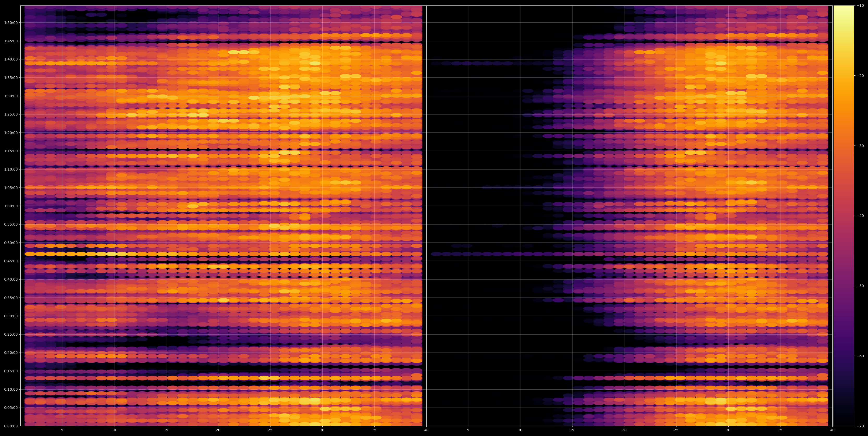This screenshot has height=436, width=868.
Task: Click x-axis tick 5 of left heatmap
Action: (x=62, y=430)
